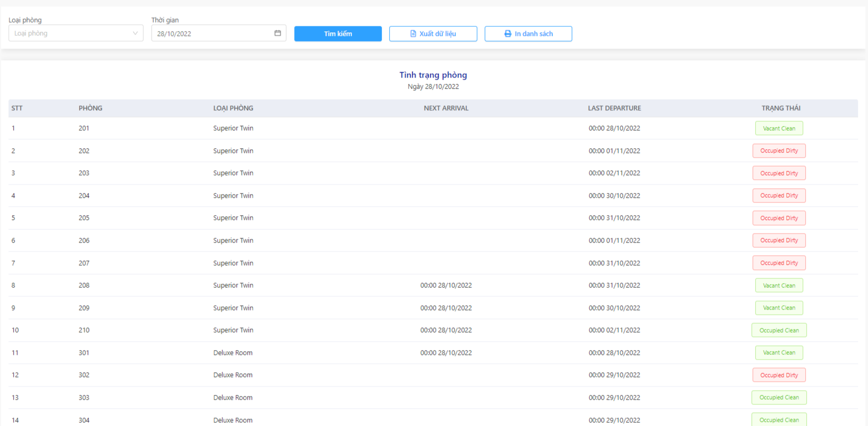Screen dimensions: 868x426
Task: Open the Loại phòng dropdown arrow
Action: [135, 33]
